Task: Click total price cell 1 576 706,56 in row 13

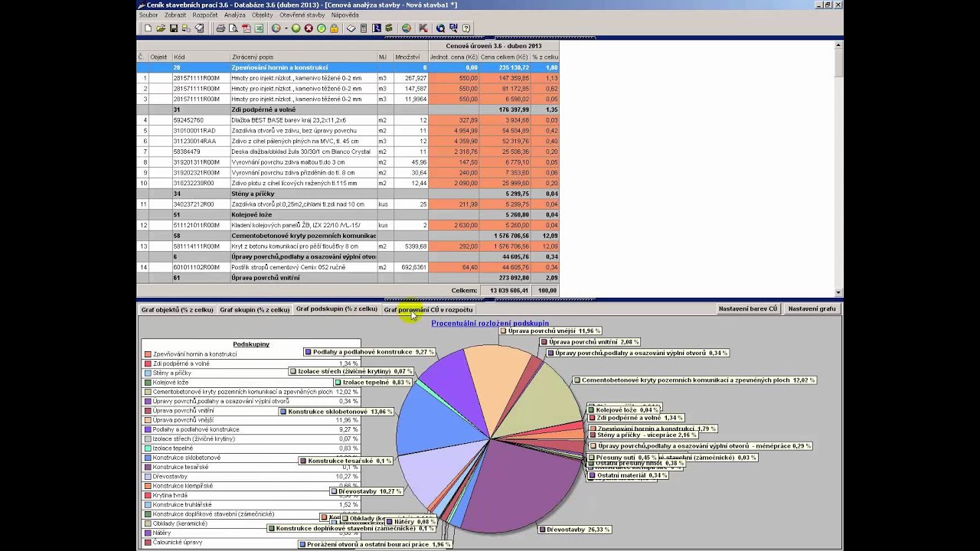Action: click(x=505, y=246)
